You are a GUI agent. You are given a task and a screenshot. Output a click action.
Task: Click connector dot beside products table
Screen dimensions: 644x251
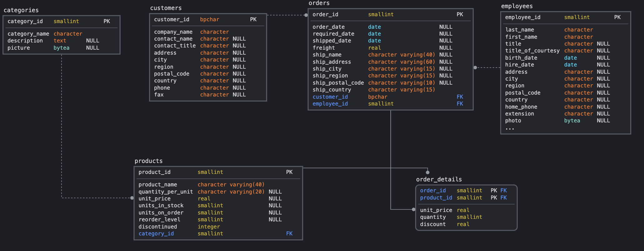point(132,198)
